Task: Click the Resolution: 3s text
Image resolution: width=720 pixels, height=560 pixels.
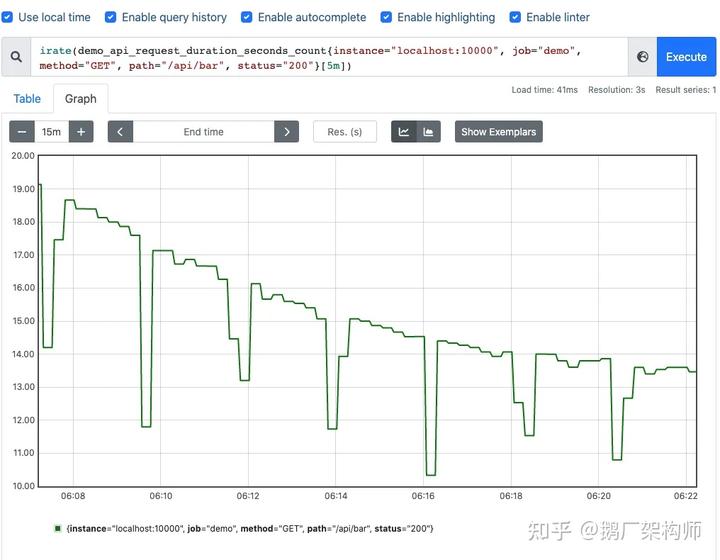Action: click(617, 90)
